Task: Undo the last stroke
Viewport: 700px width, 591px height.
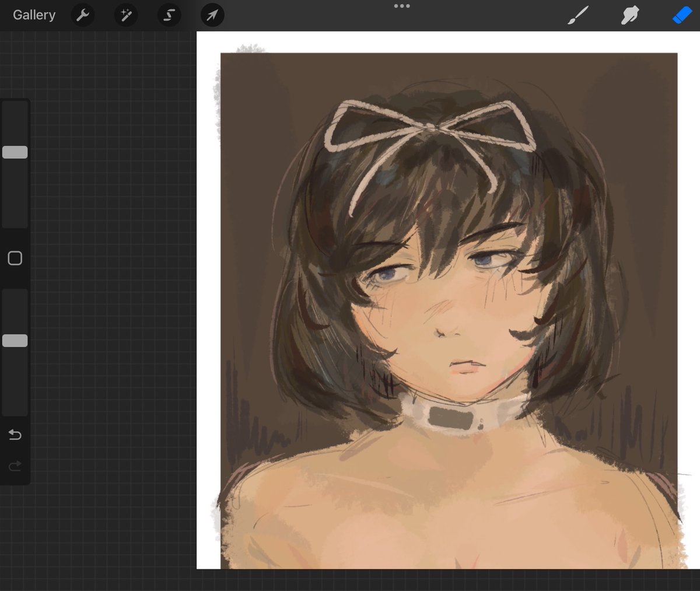Action: 15,435
